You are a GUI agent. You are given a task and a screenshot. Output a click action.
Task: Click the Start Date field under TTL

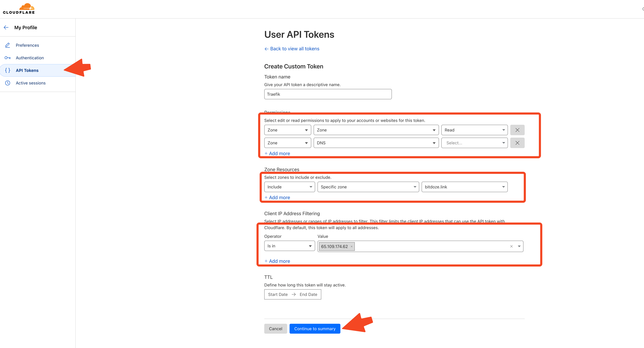click(277, 294)
